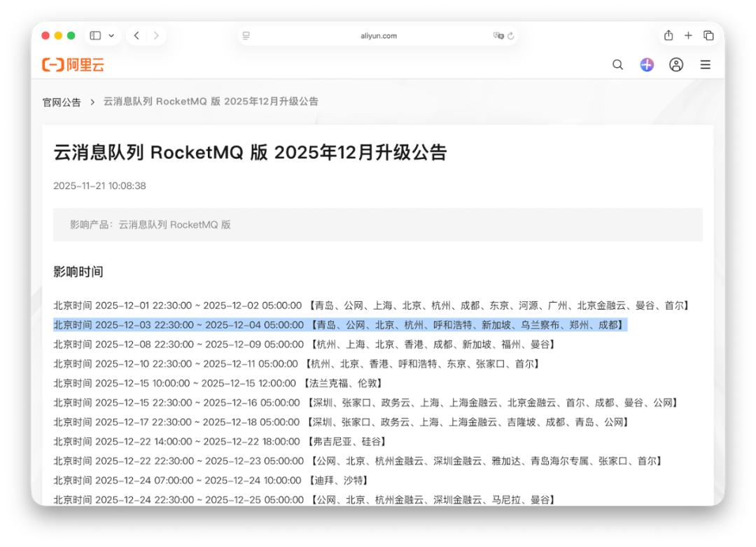Show the Safari tab overview icon
The image size is (756, 547).
708,35
